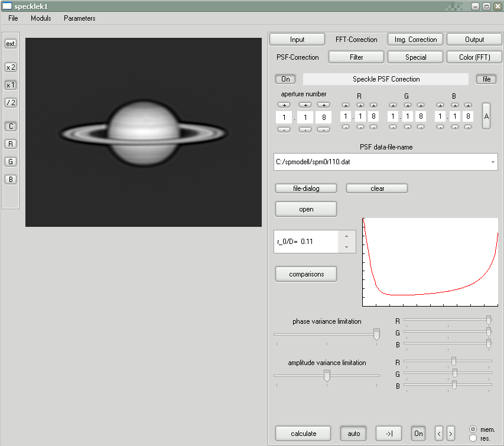504x446 pixels.
Task: Click the file-dialog button
Action: (x=306, y=188)
